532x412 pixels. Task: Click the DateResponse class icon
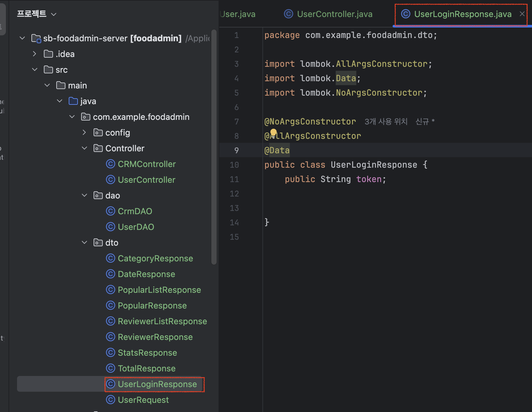point(111,274)
